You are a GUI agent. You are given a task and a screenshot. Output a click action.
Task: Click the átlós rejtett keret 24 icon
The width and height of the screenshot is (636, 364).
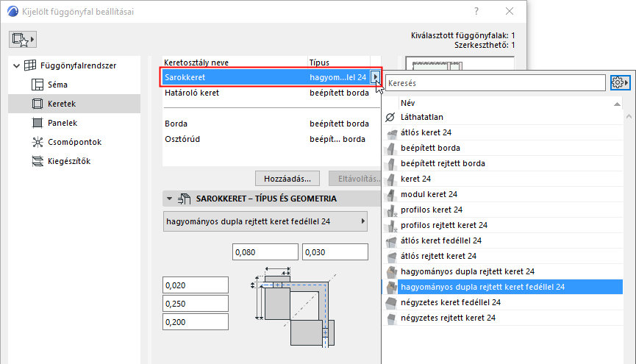391,256
